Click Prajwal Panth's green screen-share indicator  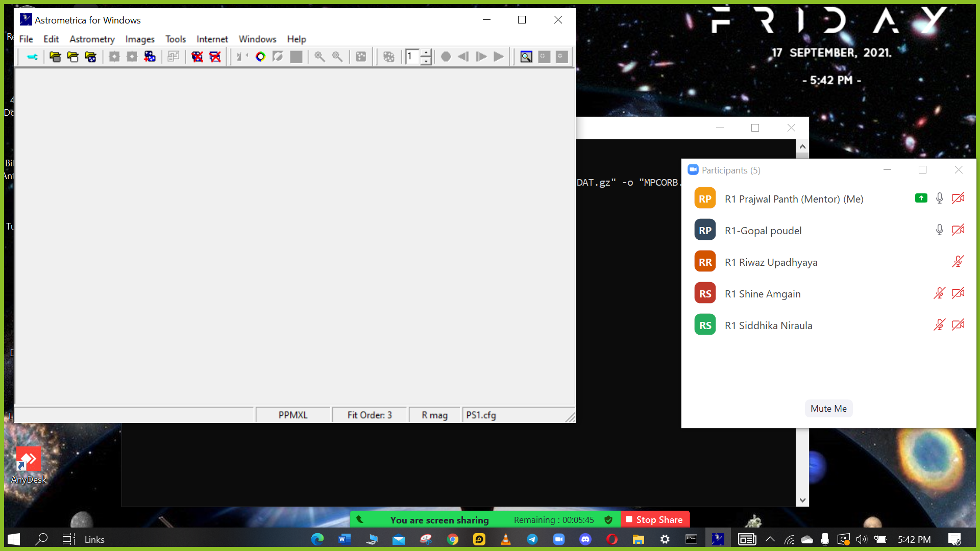point(921,198)
